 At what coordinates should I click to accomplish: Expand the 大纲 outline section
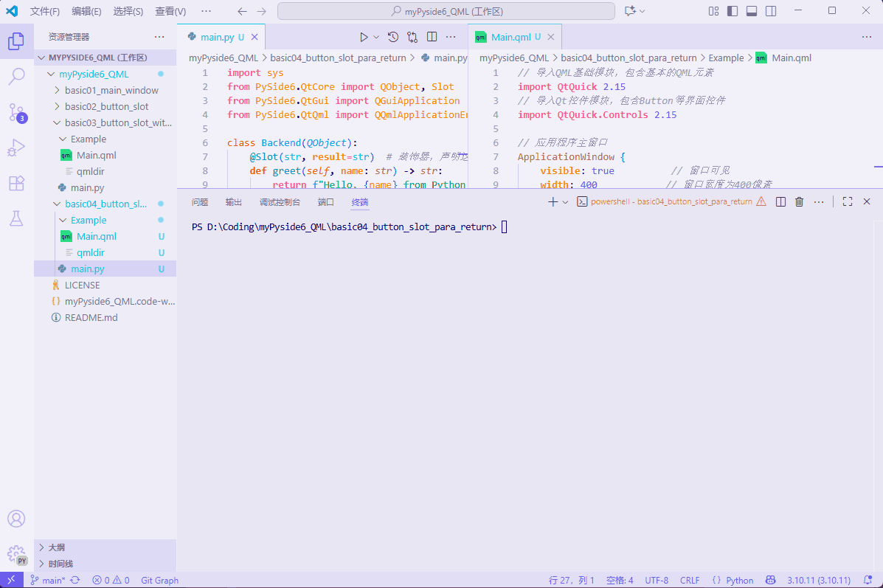pyautogui.click(x=105, y=547)
